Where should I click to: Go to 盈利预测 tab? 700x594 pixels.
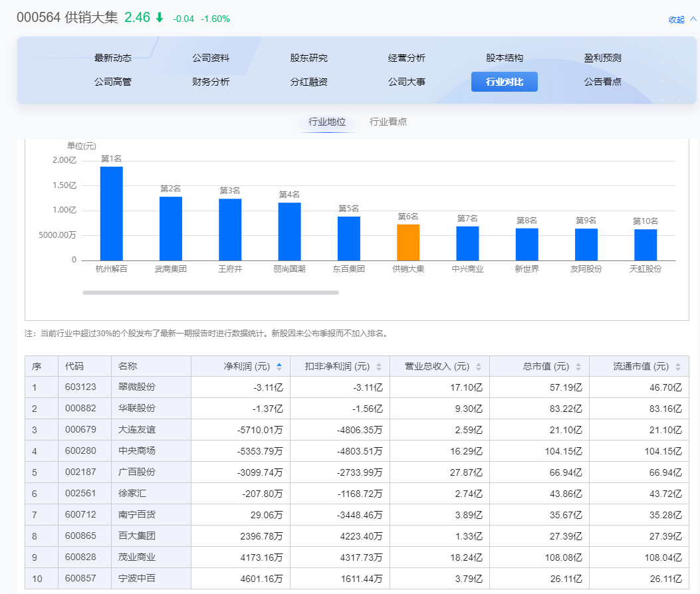[x=602, y=58]
